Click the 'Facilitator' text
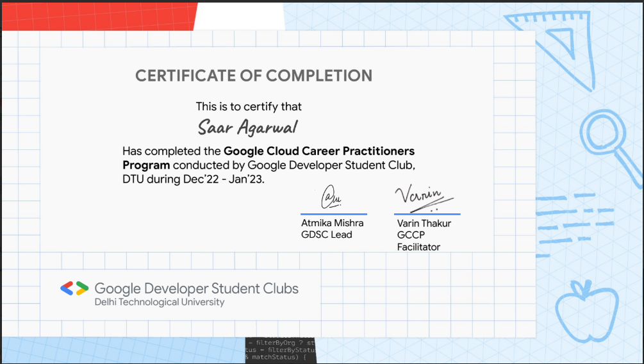Image resolution: width=644 pixels, height=364 pixels. point(418,247)
